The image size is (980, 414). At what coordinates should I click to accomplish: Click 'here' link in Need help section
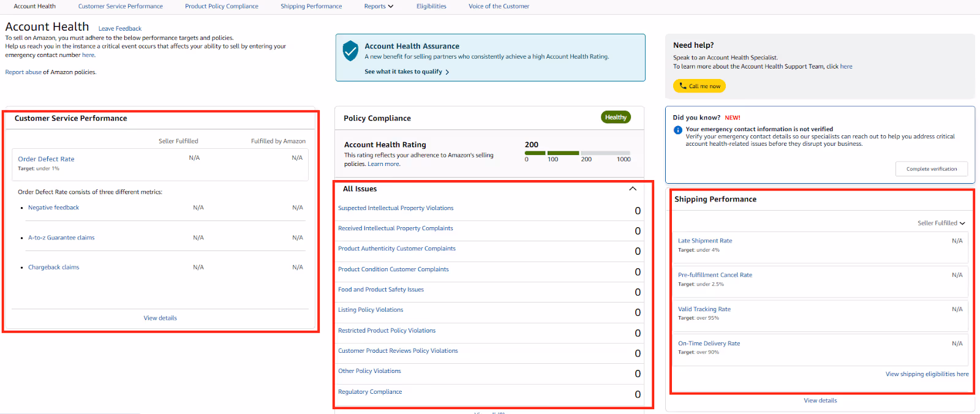[x=846, y=67]
